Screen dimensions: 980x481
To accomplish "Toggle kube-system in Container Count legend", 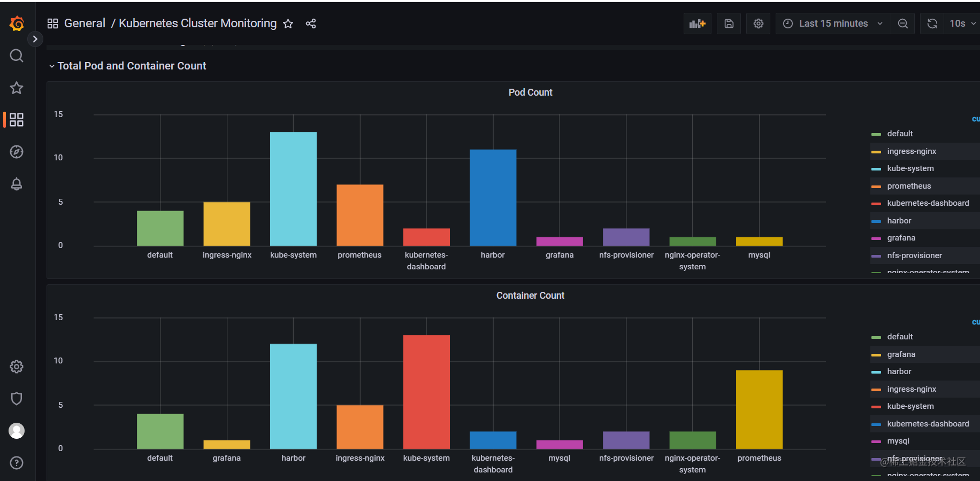I will pyautogui.click(x=910, y=406).
